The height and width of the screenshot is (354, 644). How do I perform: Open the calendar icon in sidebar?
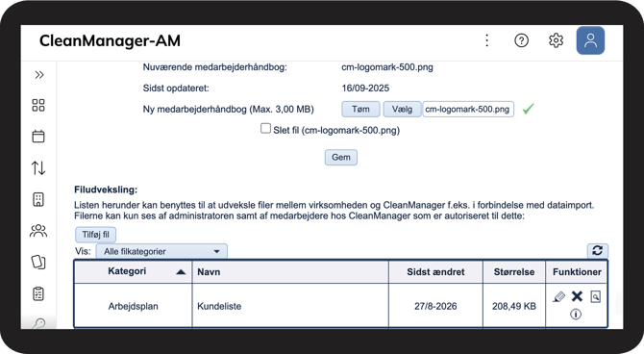click(x=38, y=136)
